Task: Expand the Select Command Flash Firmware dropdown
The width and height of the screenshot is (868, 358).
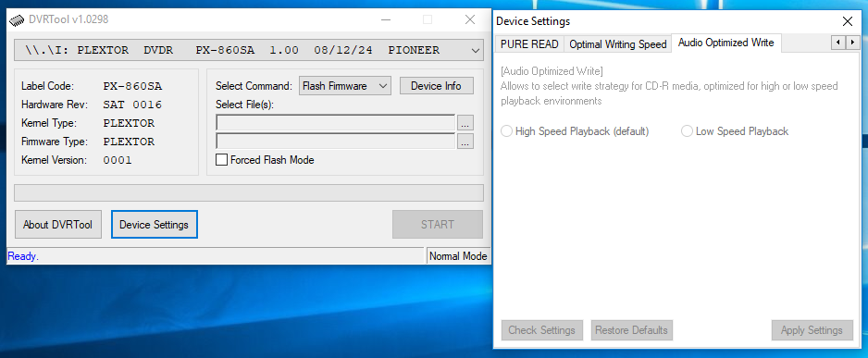Action: [345, 86]
